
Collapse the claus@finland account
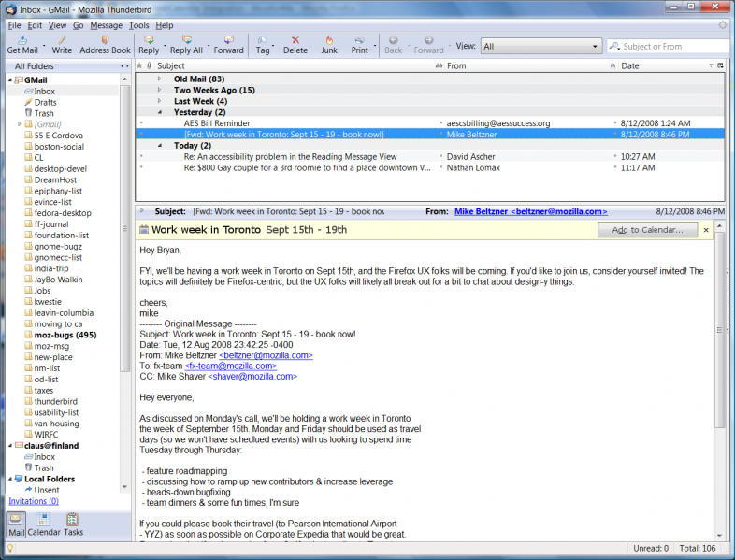pos(10,446)
